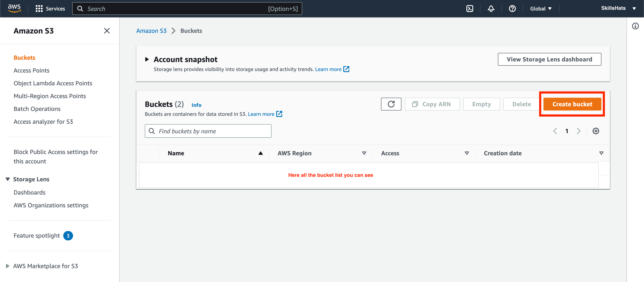Close the Amazon S3 navigation panel

(107, 31)
